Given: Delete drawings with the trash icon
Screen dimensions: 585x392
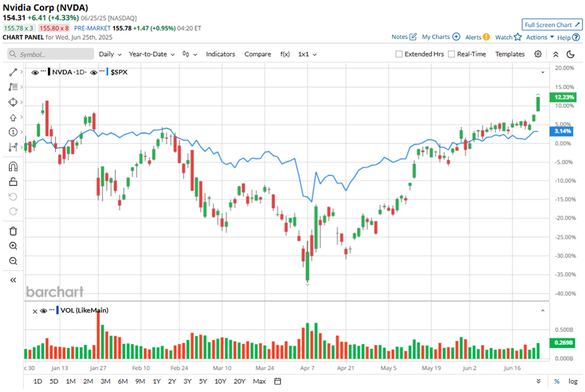Looking at the screenshot, I should point(13,231).
